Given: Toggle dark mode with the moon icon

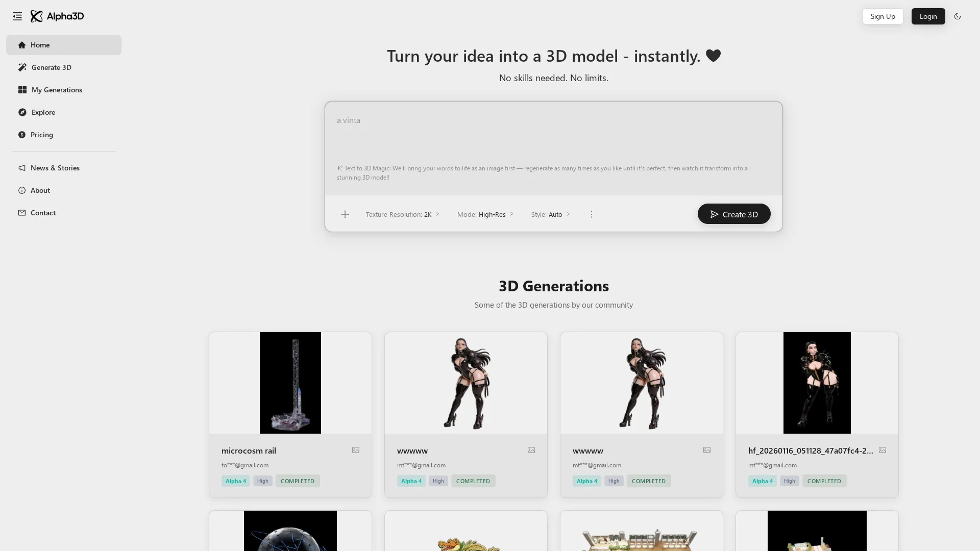Looking at the screenshot, I should (x=958, y=16).
